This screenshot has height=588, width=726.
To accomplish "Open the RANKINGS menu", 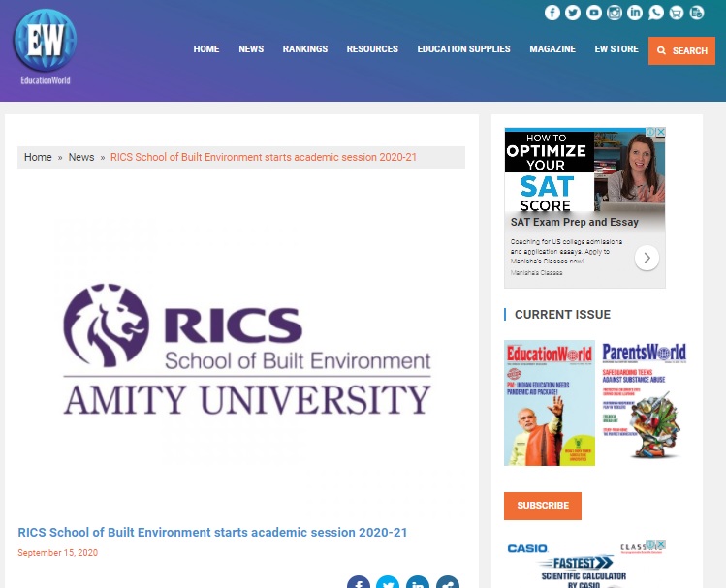I will [x=305, y=49].
